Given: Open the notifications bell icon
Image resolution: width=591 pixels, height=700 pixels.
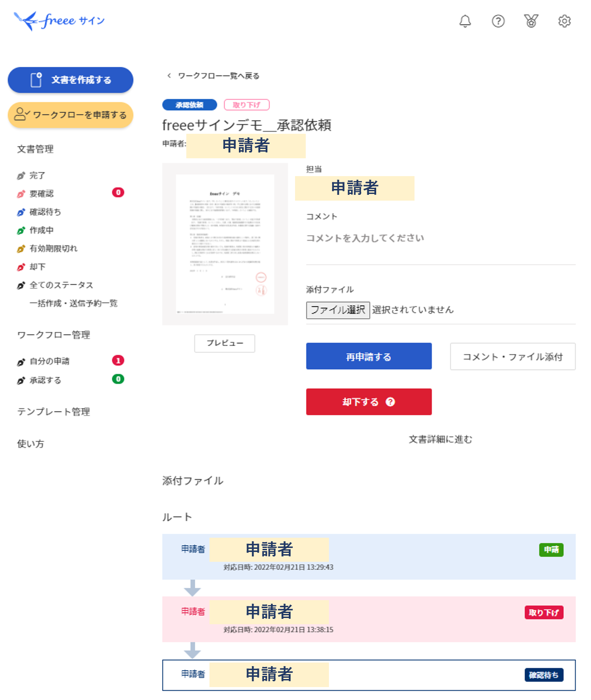Looking at the screenshot, I should tap(465, 21).
